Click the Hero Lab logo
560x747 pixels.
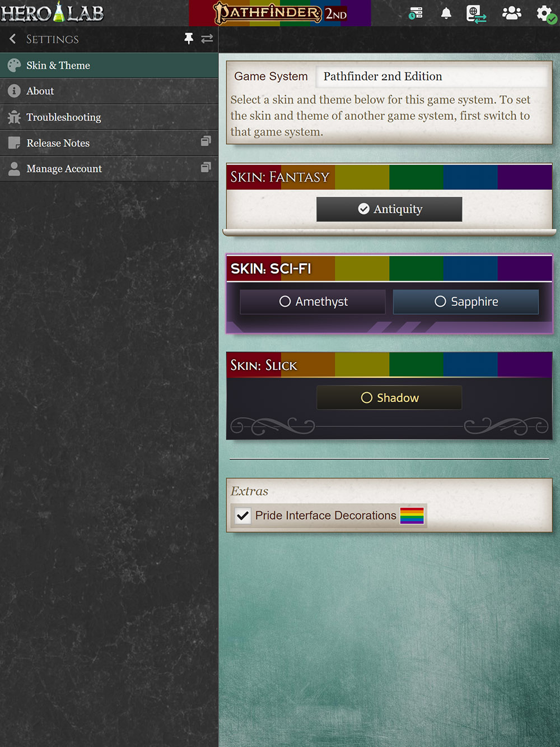click(x=52, y=12)
